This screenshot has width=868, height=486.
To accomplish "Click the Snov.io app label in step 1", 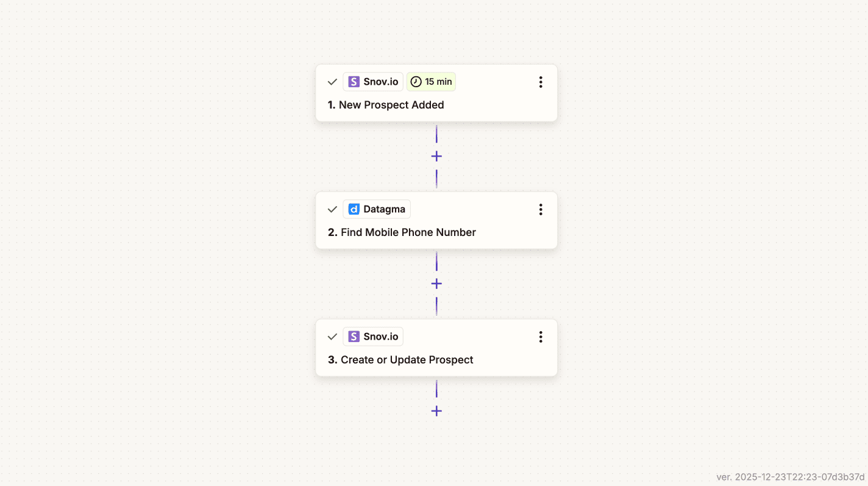I will (380, 82).
